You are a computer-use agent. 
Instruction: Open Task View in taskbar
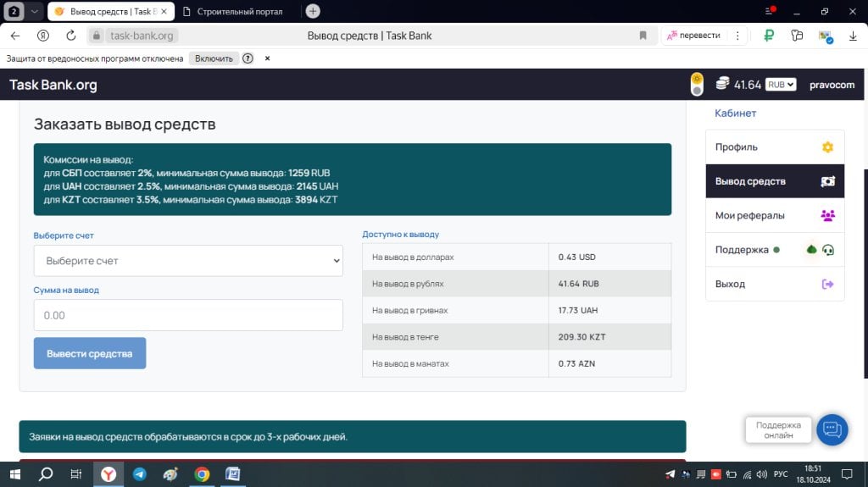76,474
